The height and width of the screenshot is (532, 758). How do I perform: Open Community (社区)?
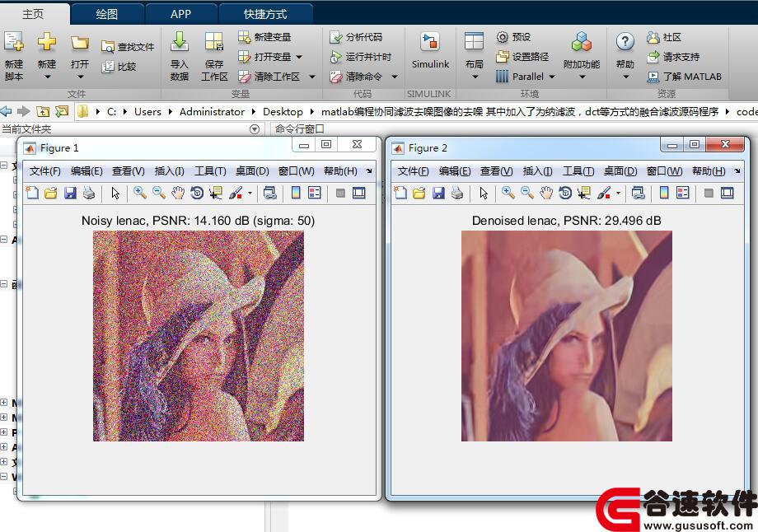(664, 37)
